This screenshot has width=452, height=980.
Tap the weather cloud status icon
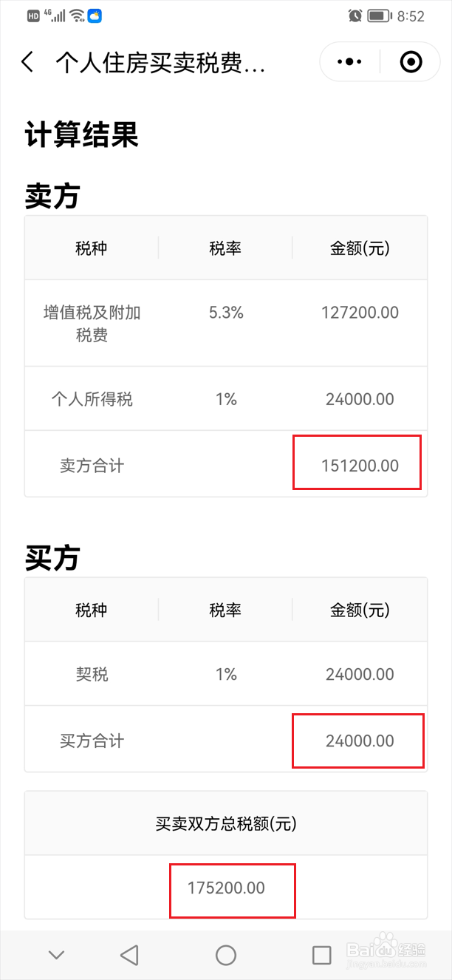(x=95, y=16)
